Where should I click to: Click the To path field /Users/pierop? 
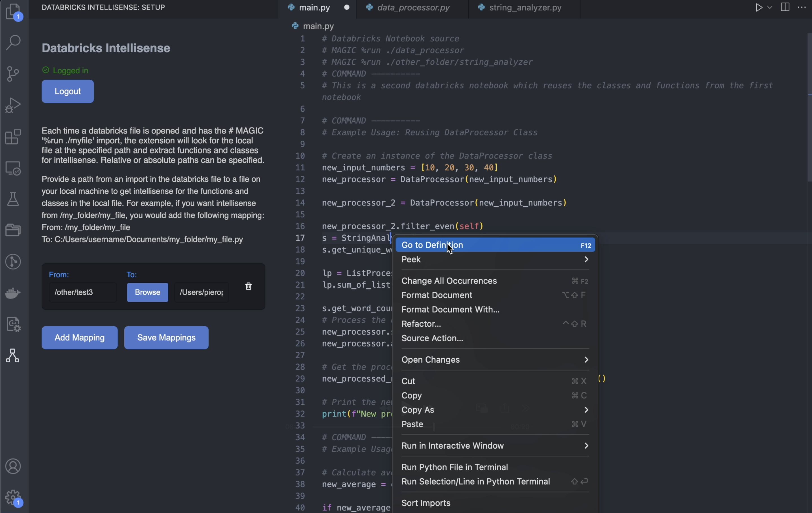[201, 292]
